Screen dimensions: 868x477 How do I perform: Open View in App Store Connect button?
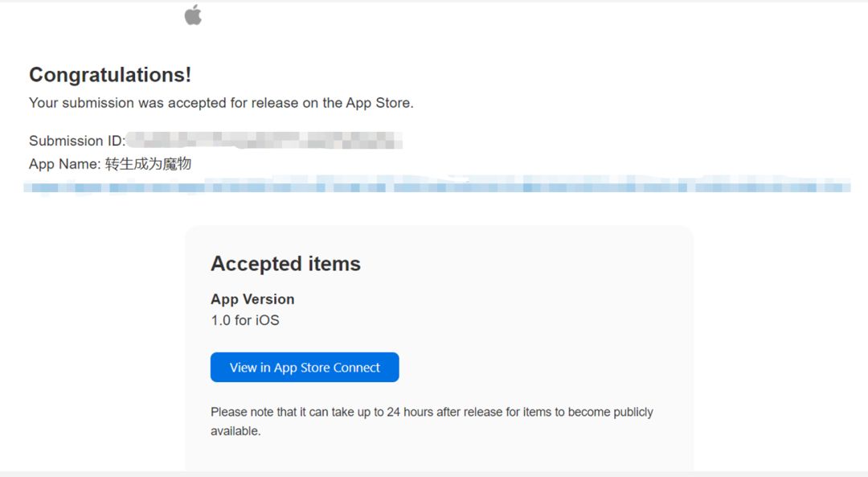305,368
